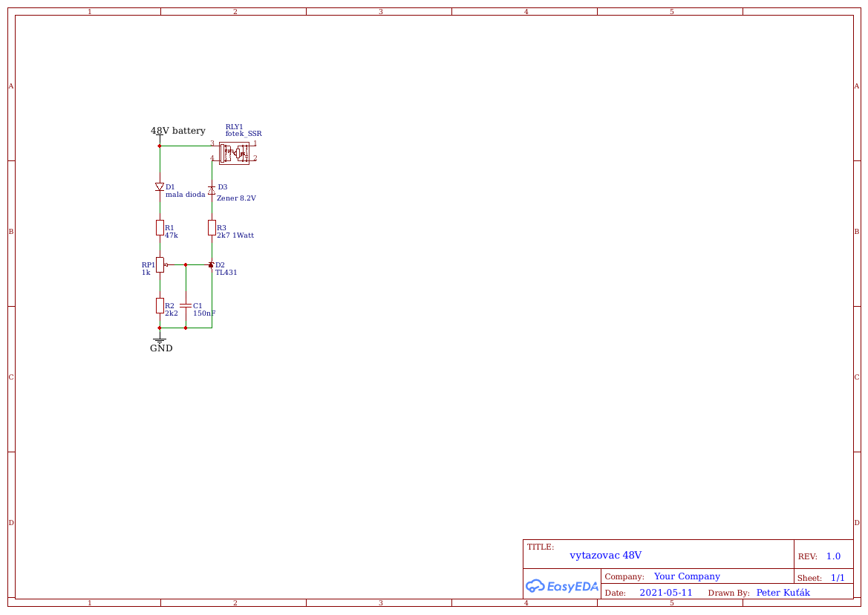Select the title 'vytazovac 48V'
868x615 pixels.
point(606,556)
